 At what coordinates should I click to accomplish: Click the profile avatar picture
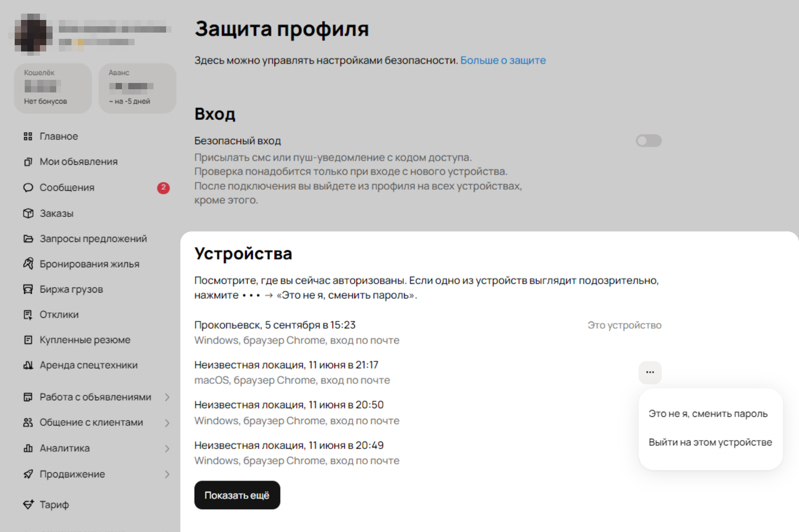33,34
